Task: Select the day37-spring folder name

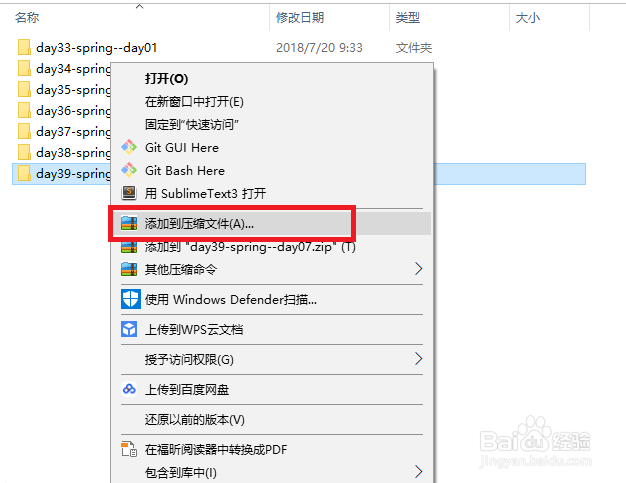Action: pyautogui.click(x=73, y=132)
